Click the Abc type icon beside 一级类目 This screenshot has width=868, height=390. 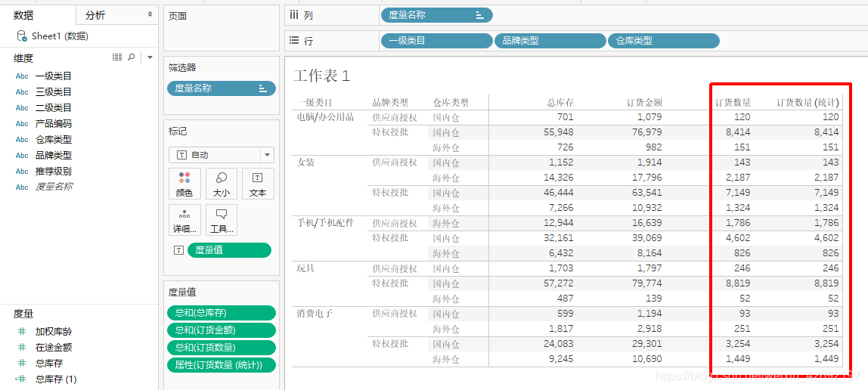pos(22,76)
